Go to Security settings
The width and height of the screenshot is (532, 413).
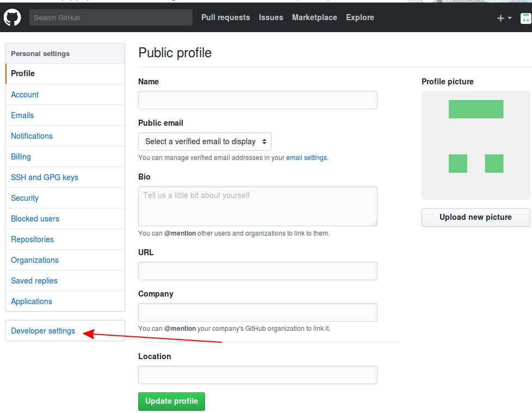click(x=65, y=198)
